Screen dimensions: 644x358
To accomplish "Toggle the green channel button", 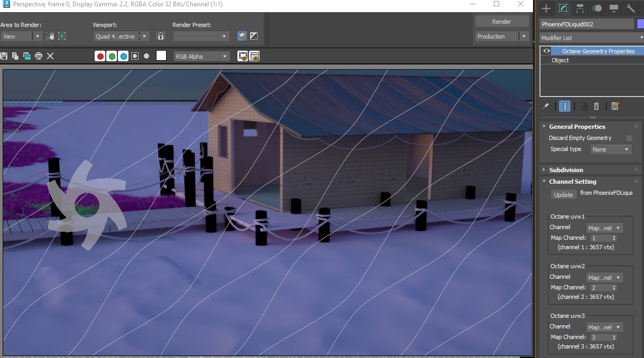I will pos(112,56).
